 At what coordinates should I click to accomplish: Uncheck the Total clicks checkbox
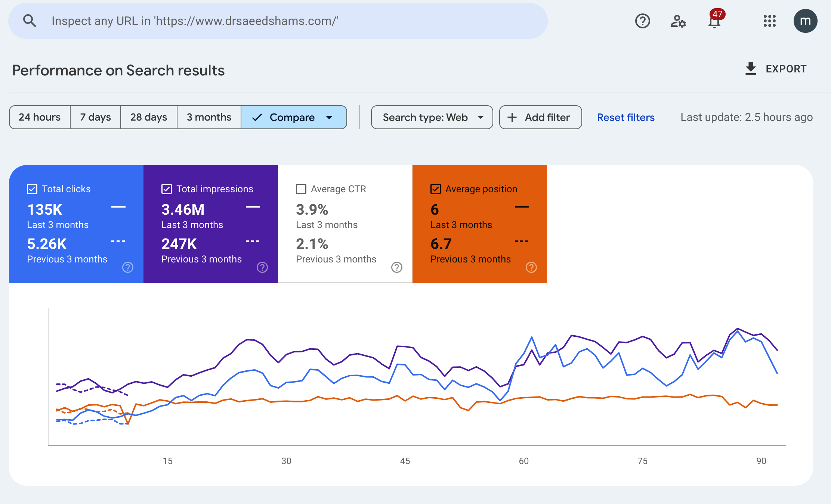click(x=32, y=189)
